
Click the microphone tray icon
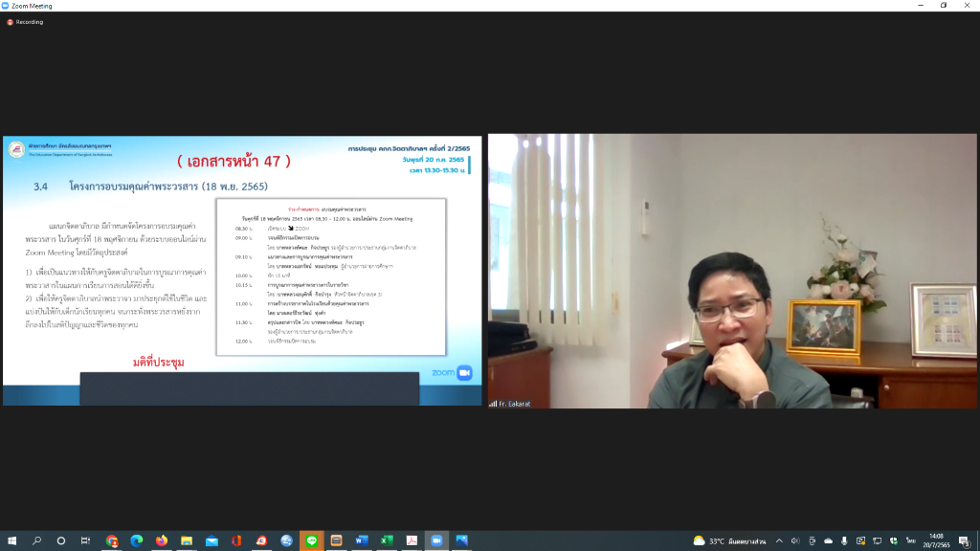(844, 541)
